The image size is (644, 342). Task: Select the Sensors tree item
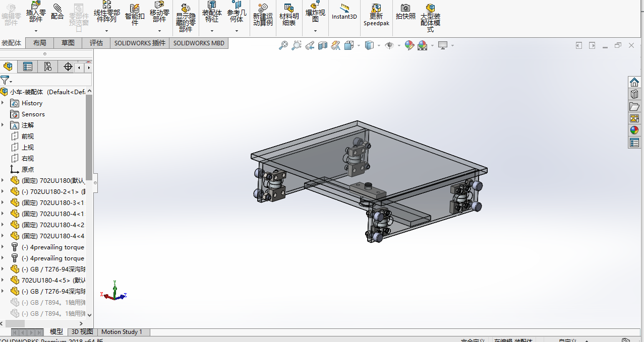(28, 114)
